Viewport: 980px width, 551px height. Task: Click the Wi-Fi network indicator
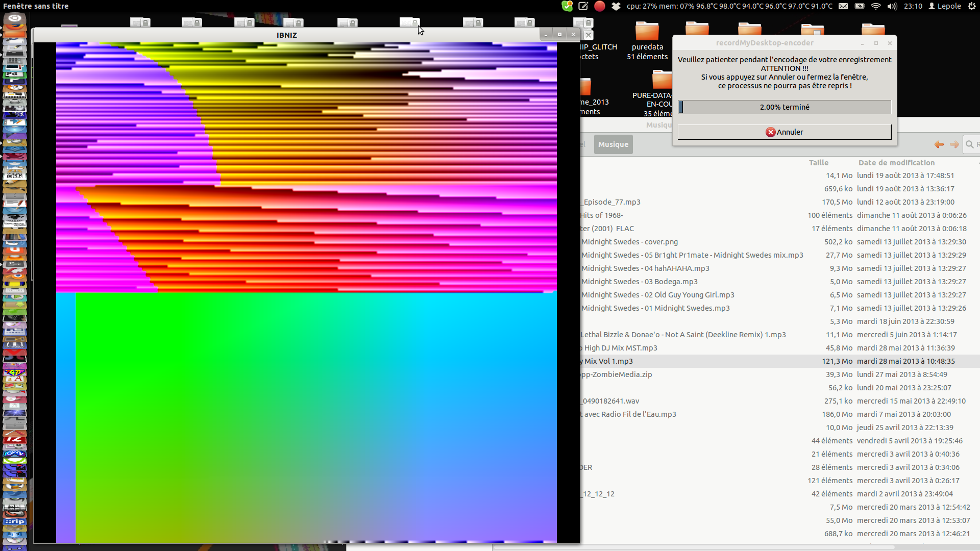tap(876, 6)
